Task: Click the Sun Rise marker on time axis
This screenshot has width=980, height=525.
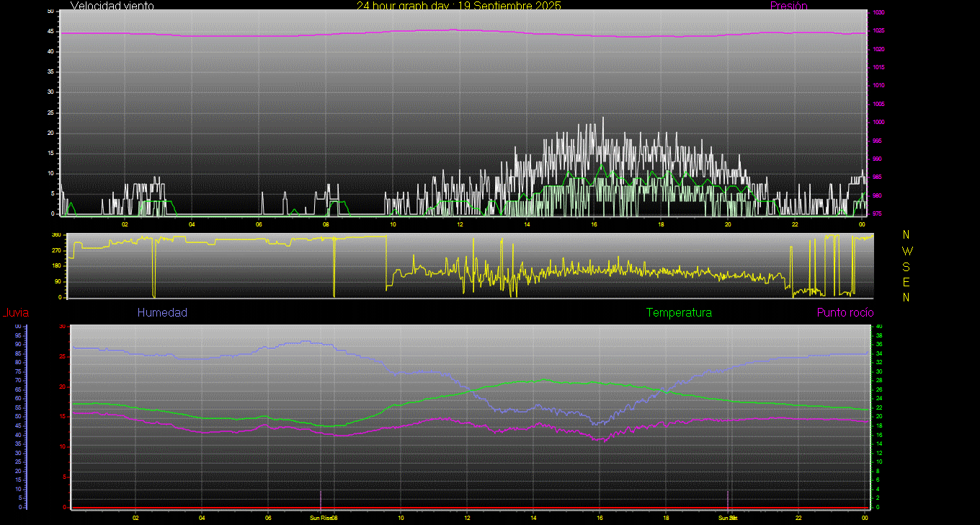Action: (322, 518)
